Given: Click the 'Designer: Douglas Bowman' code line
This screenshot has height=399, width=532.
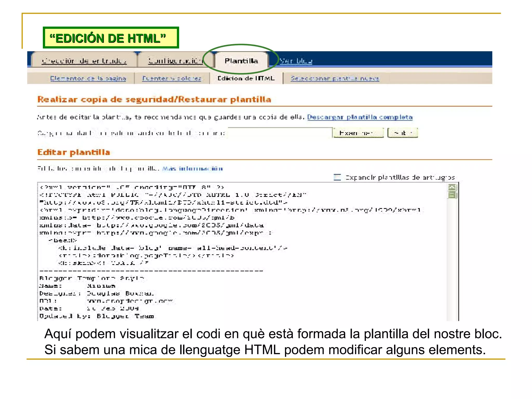Looking at the screenshot, I should point(97,293).
